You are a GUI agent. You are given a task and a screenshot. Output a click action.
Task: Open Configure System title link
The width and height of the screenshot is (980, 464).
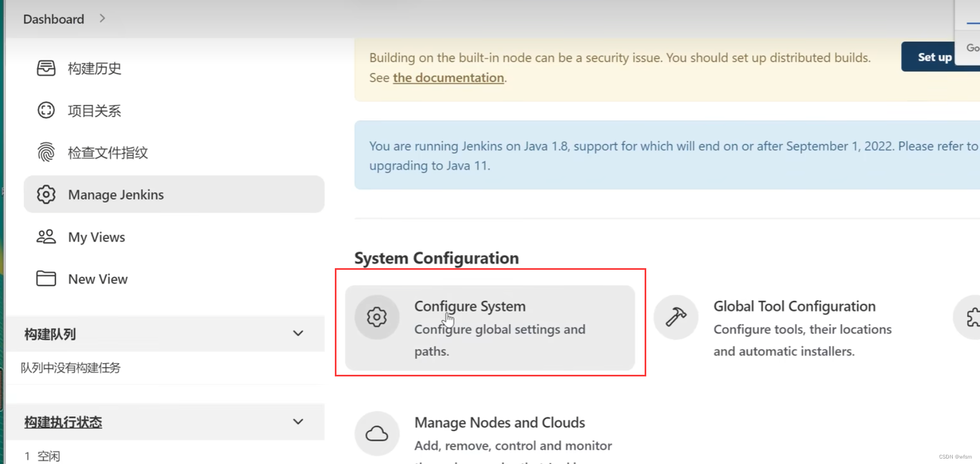click(470, 306)
